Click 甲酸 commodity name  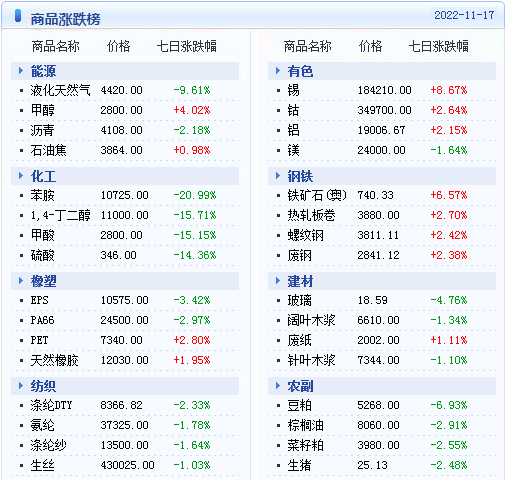pos(42,235)
